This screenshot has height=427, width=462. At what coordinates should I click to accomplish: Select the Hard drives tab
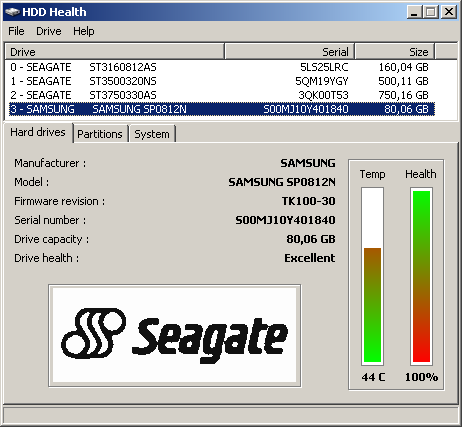(x=38, y=132)
